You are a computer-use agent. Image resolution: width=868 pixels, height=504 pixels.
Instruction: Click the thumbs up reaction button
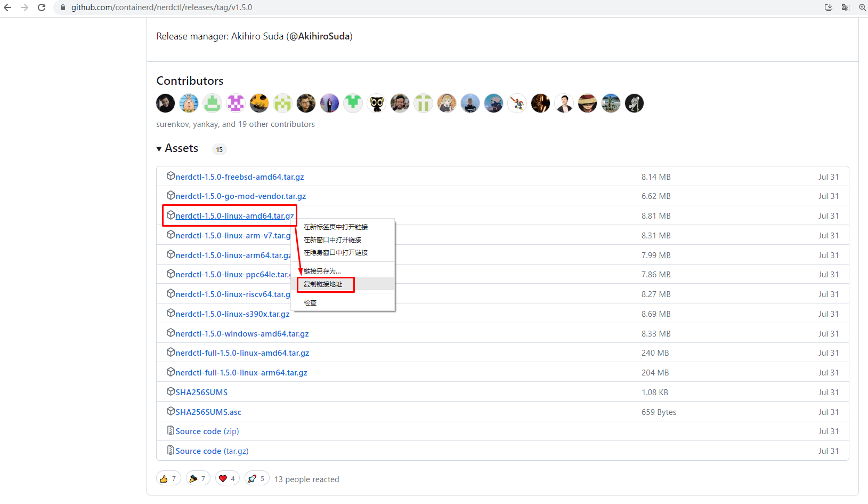pos(168,478)
